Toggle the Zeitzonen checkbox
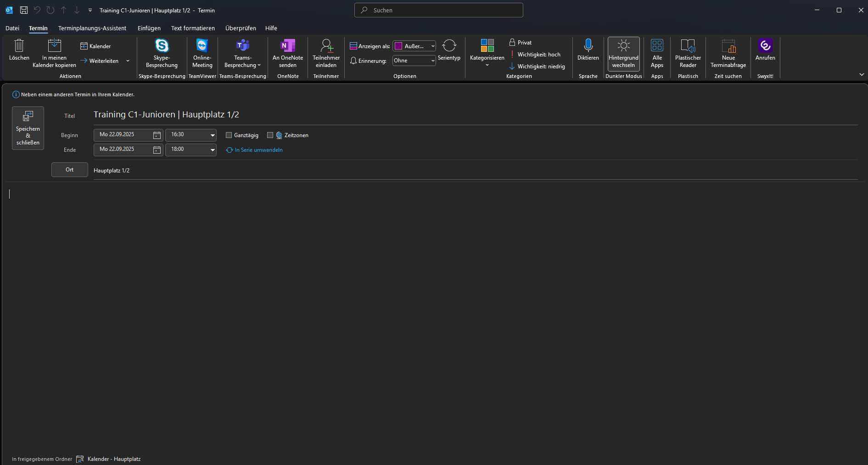The width and height of the screenshot is (868, 465). click(x=270, y=135)
